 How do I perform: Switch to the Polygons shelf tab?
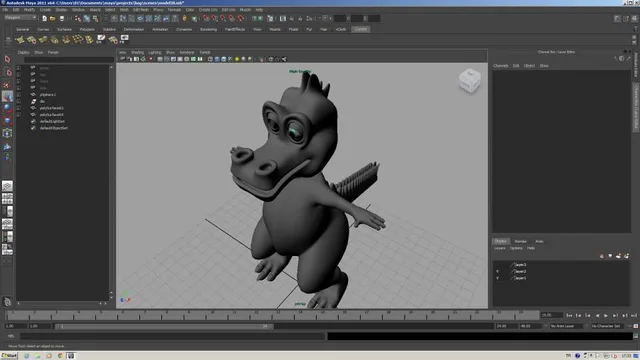point(87,29)
